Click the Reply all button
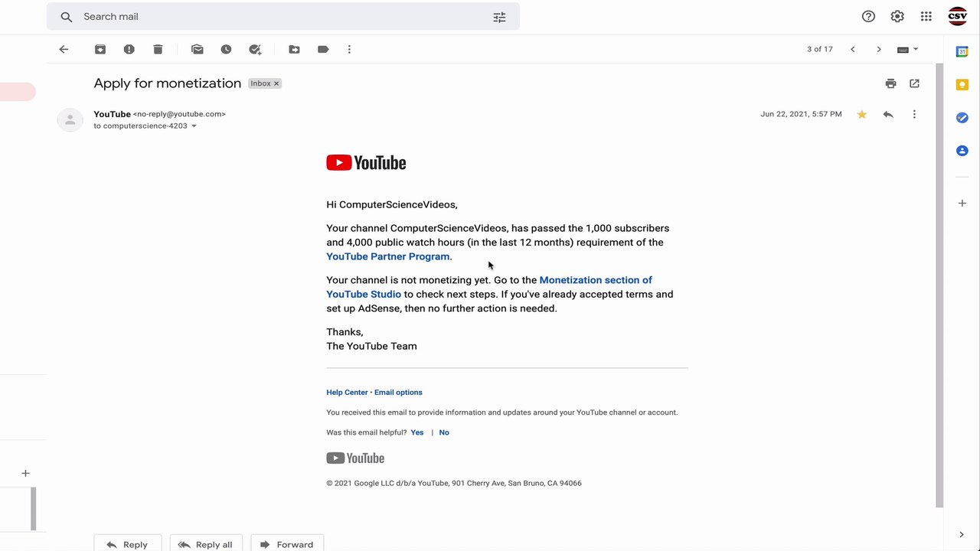Screen dimensions: 980x551 point(206,543)
